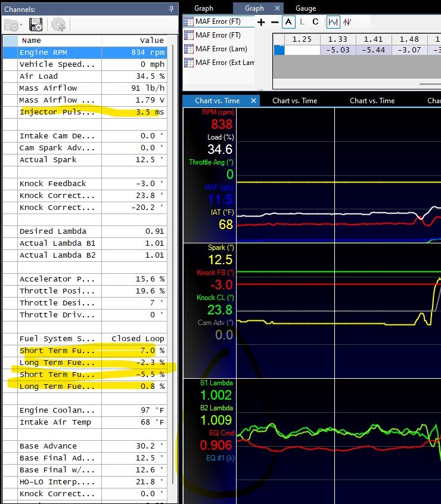This screenshot has width=441, height=504.
Task: Open the channel config folder icon
Action: (11, 24)
